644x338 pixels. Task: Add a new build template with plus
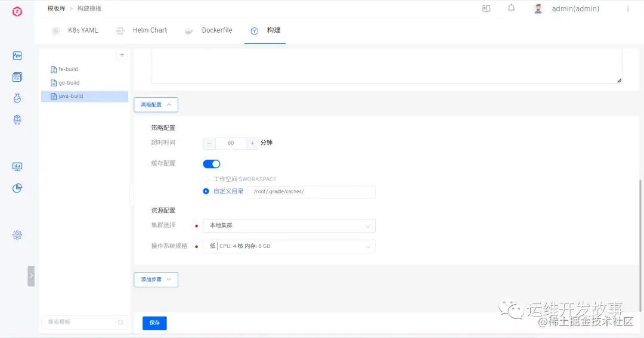click(x=122, y=55)
